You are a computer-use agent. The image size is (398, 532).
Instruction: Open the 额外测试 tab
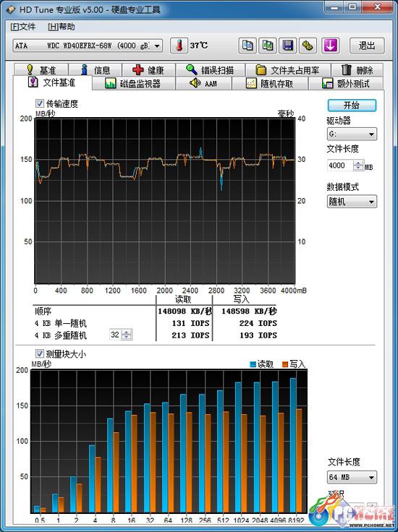point(346,83)
